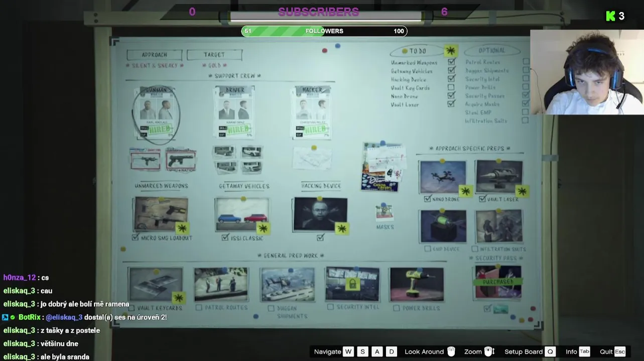Click the streamer webcam overlay
This screenshot has width=644, height=361.
pos(587,73)
